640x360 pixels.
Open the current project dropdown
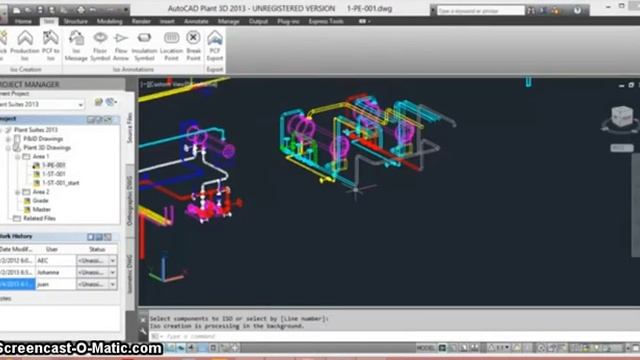[80, 105]
